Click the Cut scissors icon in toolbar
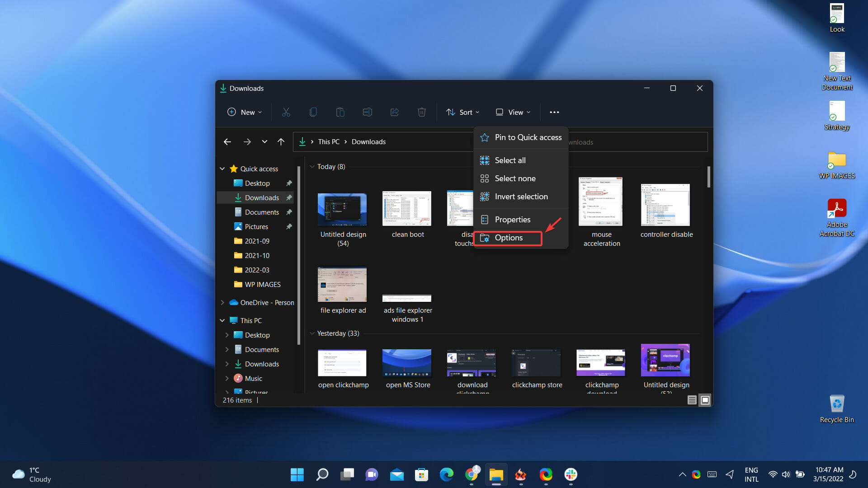 (x=286, y=112)
